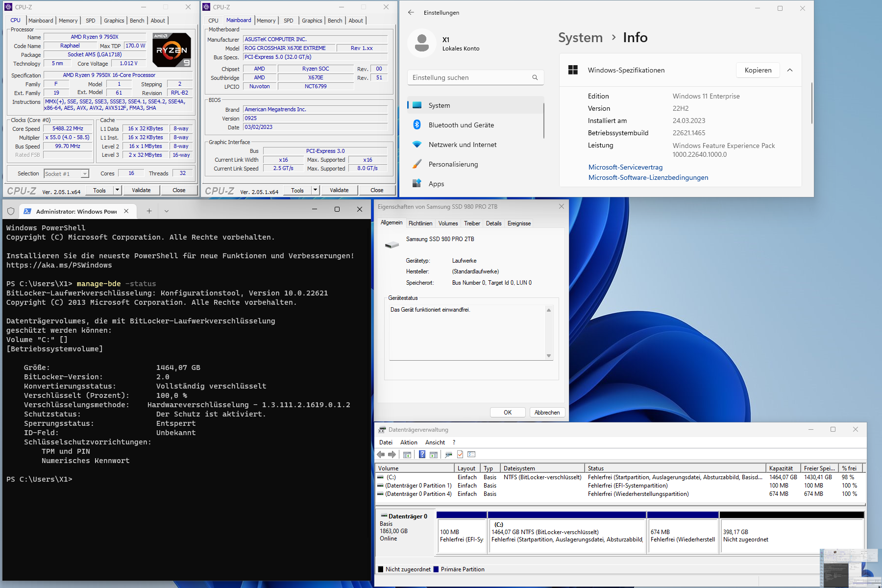Toggle the console tree icon in Datenträgerverwaltung
Screen dimensions: 882x588
[x=407, y=455]
